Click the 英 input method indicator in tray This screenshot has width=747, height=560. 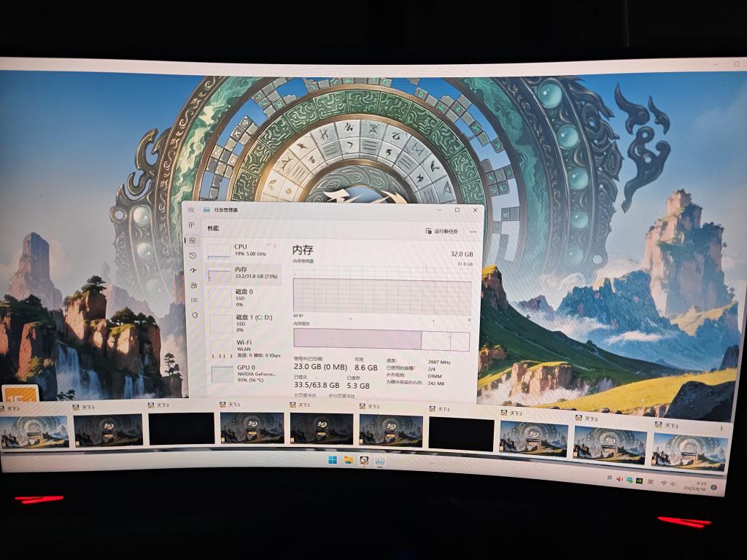650,482
